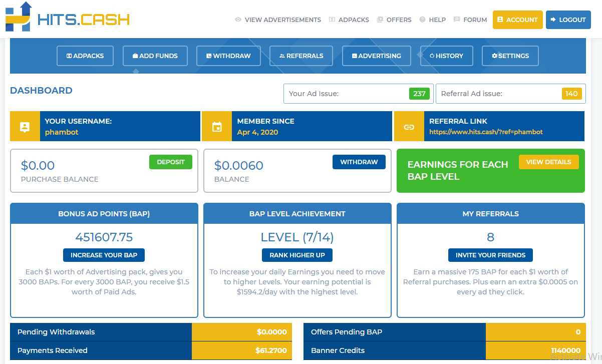
Task: Switch to the Advertising tab
Action: click(x=377, y=56)
